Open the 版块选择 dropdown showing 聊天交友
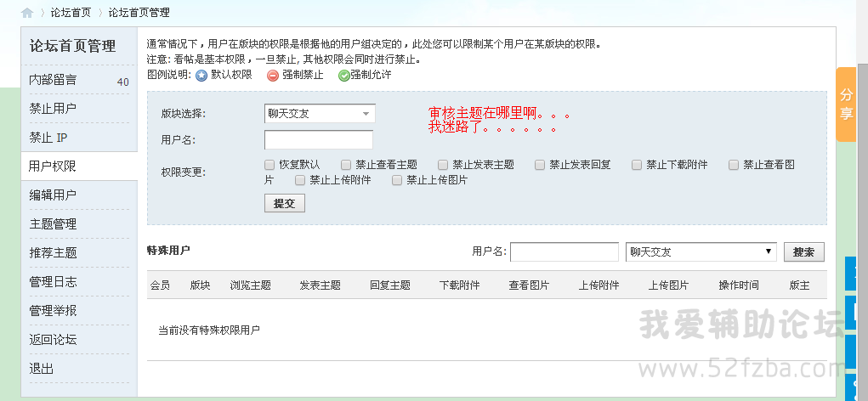Viewport: 868px width, 401px height. (x=320, y=113)
